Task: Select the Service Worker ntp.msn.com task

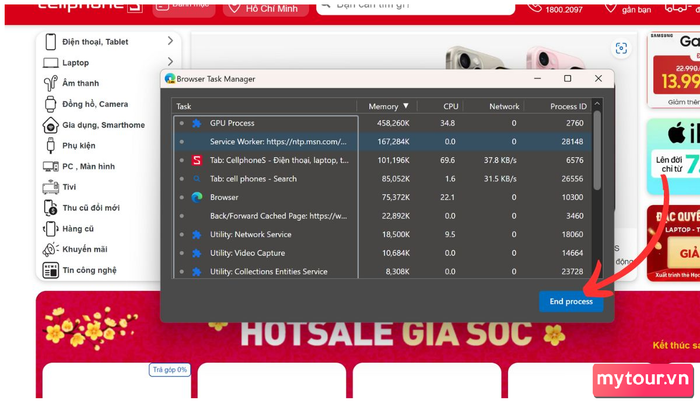Action: (383, 142)
